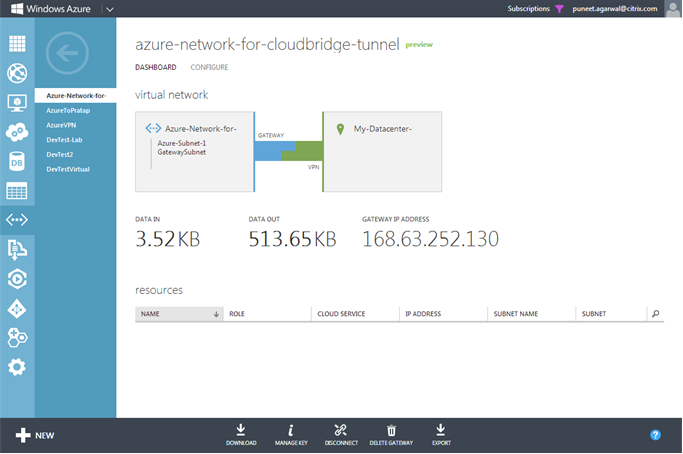Open the Add-ons hexagon icon
The height and width of the screenshot is (454, 683).
pos(17,338)
